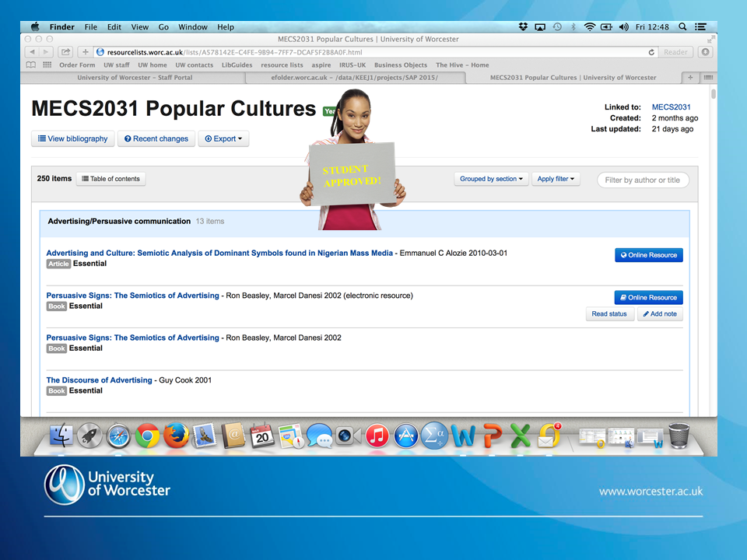Click the View bibliography button
Viewport: 747px width, 560px height.
(x=73, y=139)
